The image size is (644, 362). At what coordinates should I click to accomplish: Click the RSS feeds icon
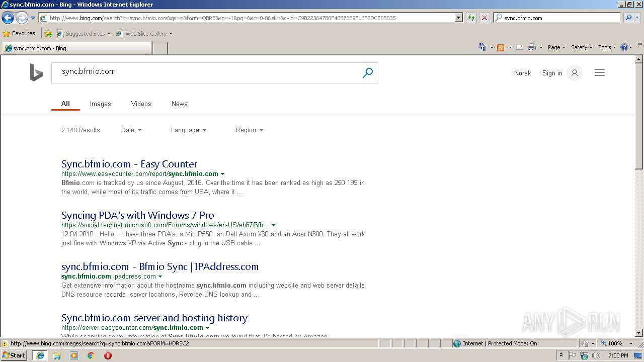click(x=501, y=47)
